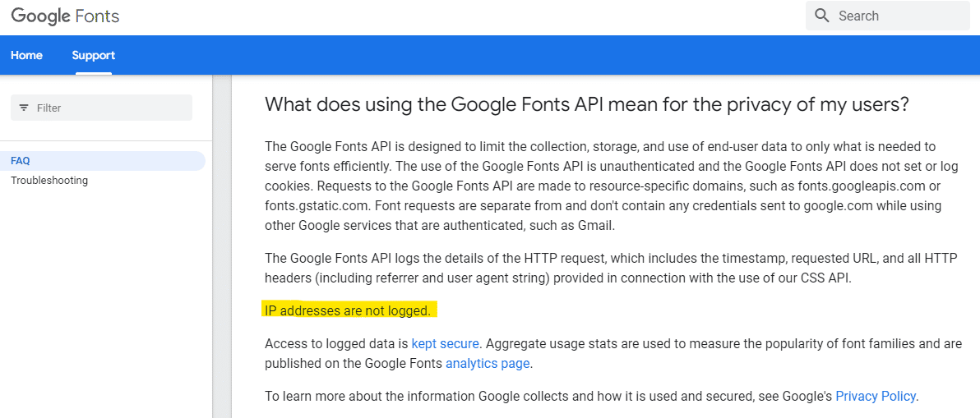Click the magnifier search icon

click(x=822, y=16)
